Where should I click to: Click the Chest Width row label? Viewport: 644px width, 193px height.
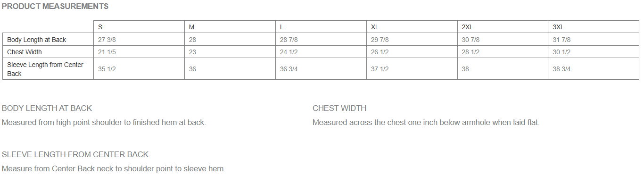tap(25, 52)
